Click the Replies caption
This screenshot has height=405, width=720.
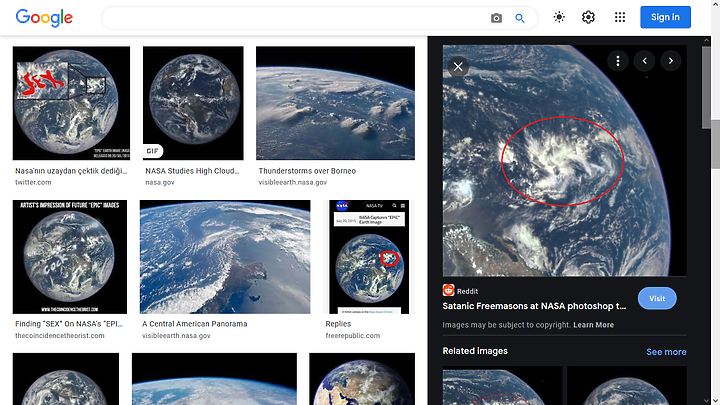[338, 324]
